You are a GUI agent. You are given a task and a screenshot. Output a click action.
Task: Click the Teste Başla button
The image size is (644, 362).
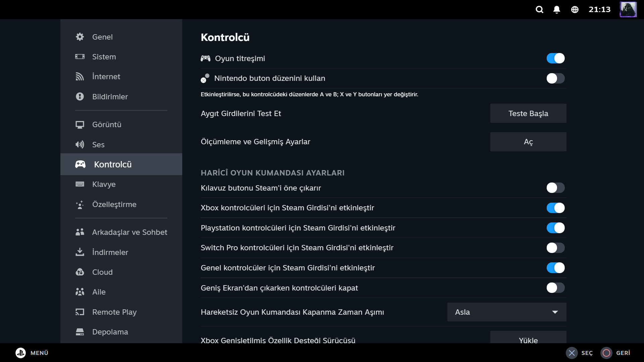(x=528, y=113)
